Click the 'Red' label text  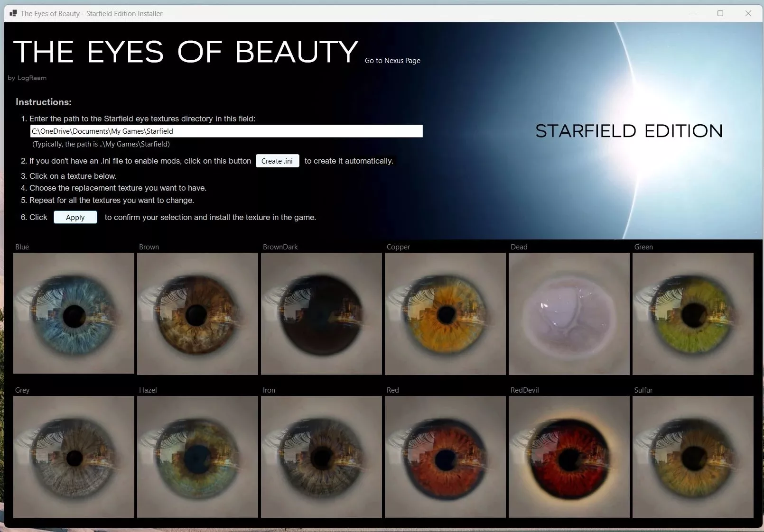(393, 390)
